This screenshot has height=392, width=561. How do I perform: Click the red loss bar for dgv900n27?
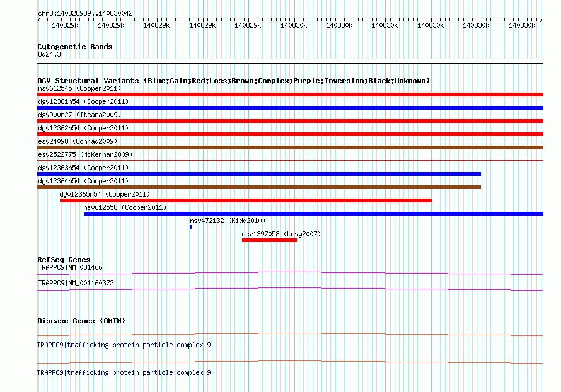pos(290,121)
